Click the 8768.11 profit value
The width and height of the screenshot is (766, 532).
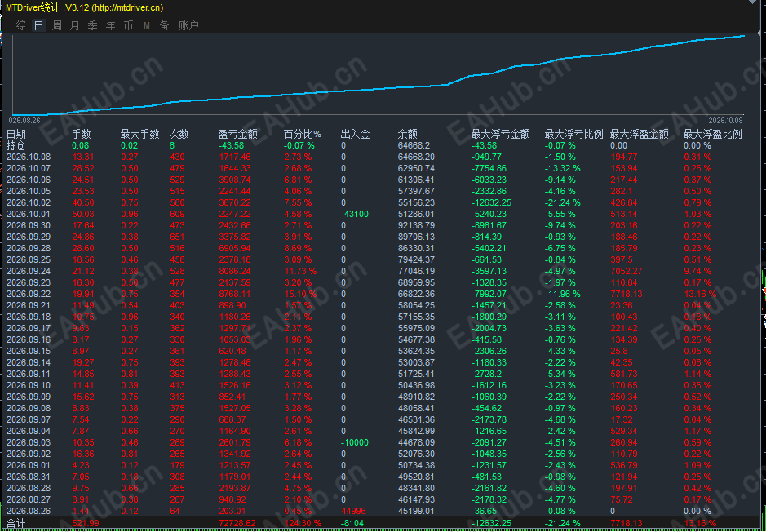pyautogui.click(x=234, y=294)
